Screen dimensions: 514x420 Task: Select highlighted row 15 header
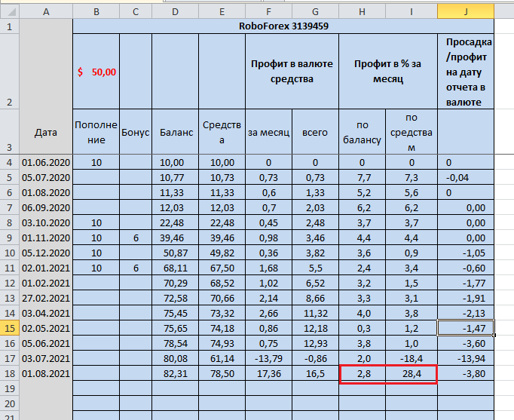pyautogui.click(x=10, y=328)
